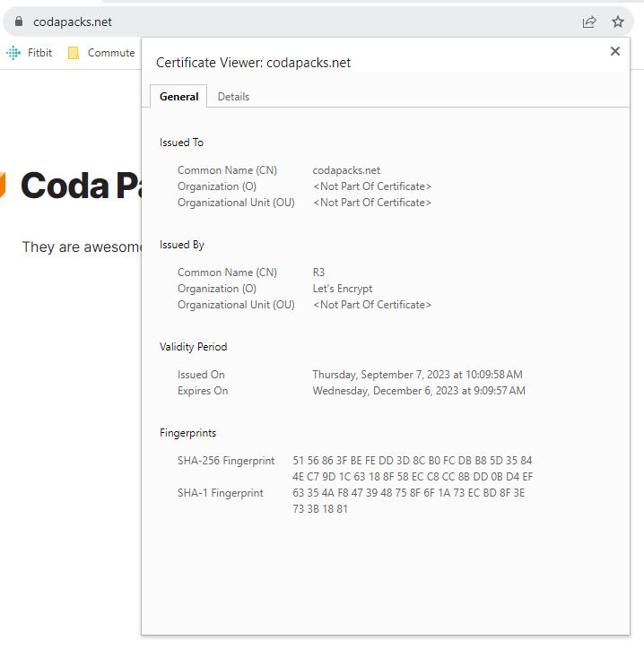Click 'Organization (O)' label under Issued To

pyautogui.click(x=217, y=186)
